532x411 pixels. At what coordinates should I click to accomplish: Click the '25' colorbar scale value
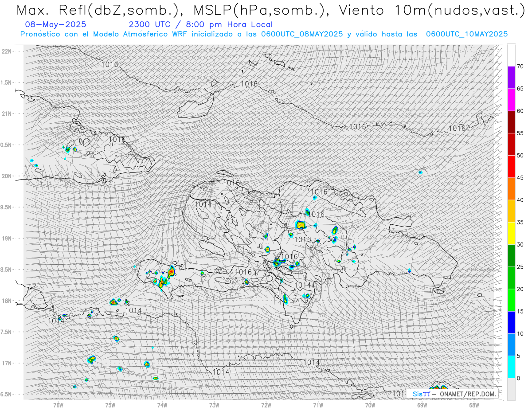point(520,267)
